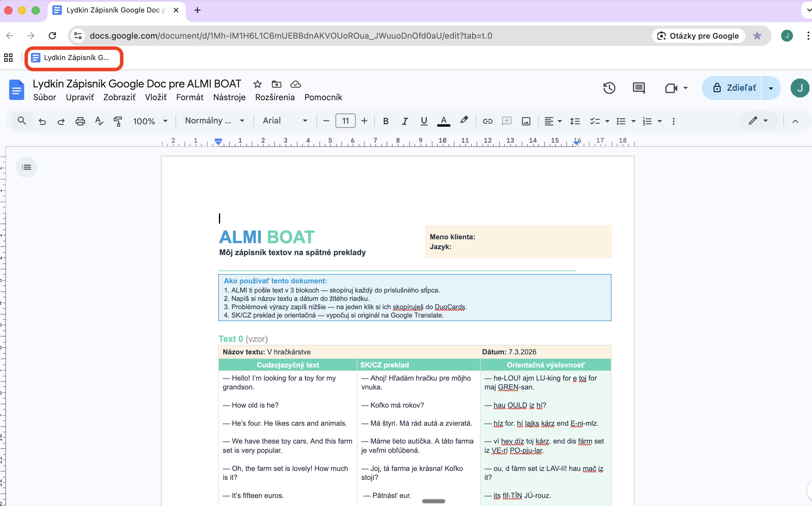Click Otázky pre Google button
This screenshot has width=812, height=506.
[x=698, y=36]
